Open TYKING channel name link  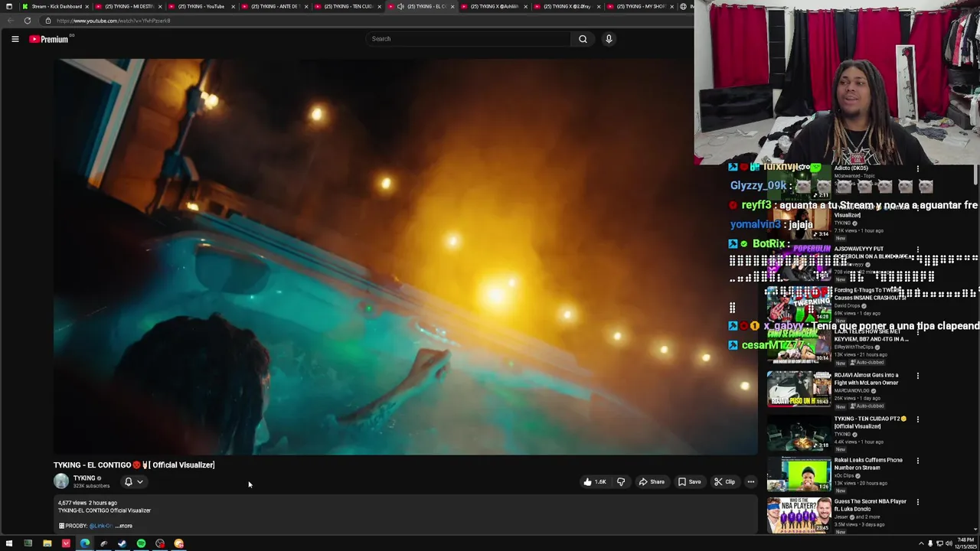pyautogui.click(x=84, y=478)
